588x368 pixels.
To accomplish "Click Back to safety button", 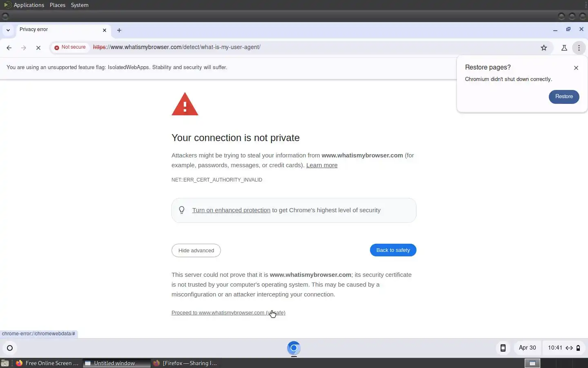I will tap(393, 250).
